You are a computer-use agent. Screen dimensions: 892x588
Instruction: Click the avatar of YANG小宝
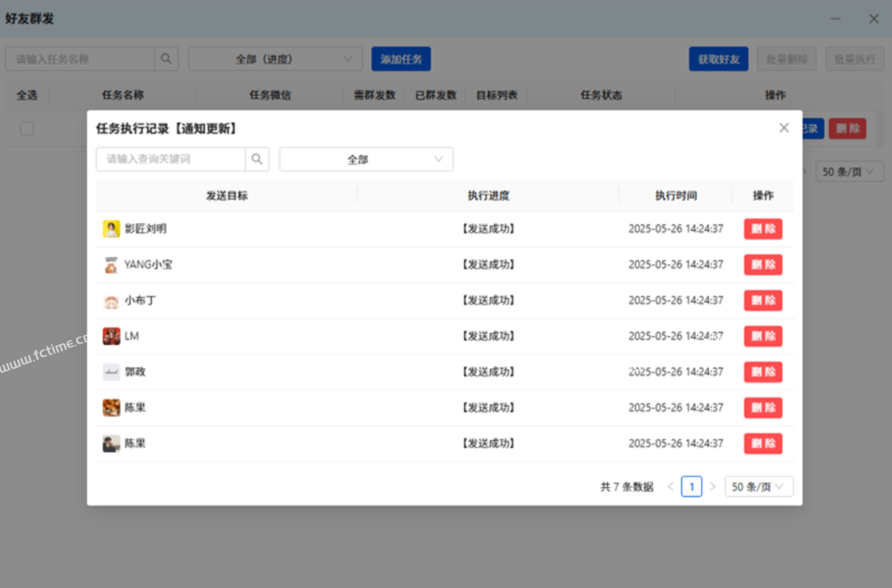[111, 265]
